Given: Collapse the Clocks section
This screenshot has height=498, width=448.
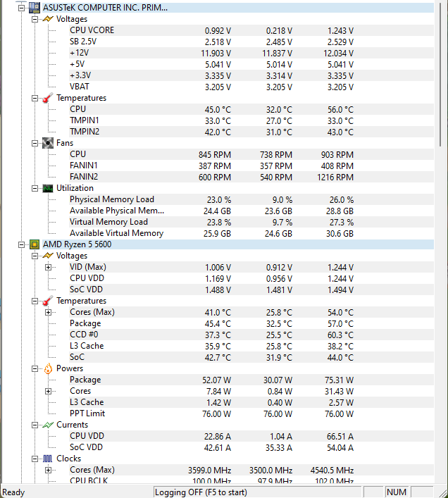Looking at the screenshot, I should pyautogui.click(x=35, y=459).
